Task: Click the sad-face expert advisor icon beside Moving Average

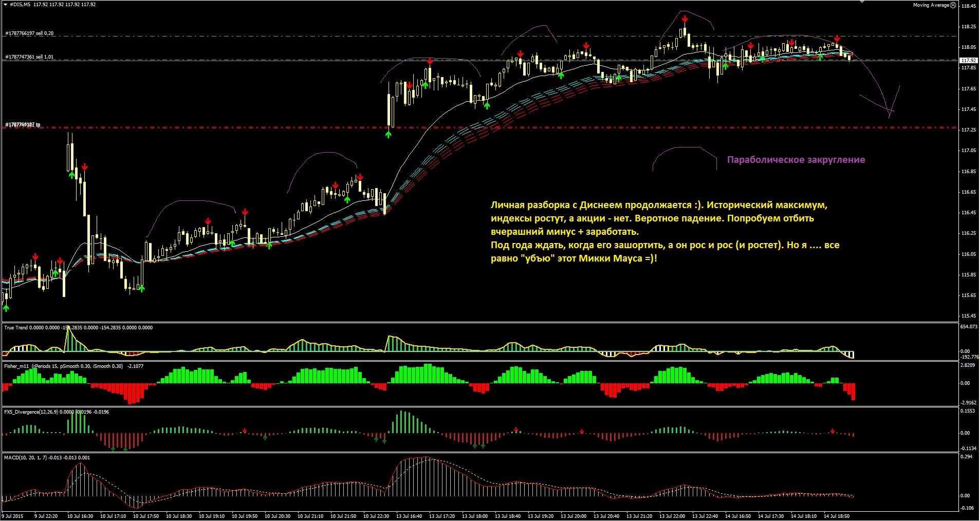Action: (x=953, y=5)
